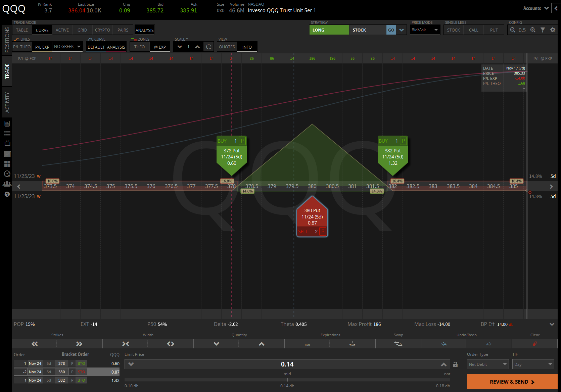Open the four-tile dashboard sidebar icon
This screenshot has height=392, width=561.
tap(7, 164)
